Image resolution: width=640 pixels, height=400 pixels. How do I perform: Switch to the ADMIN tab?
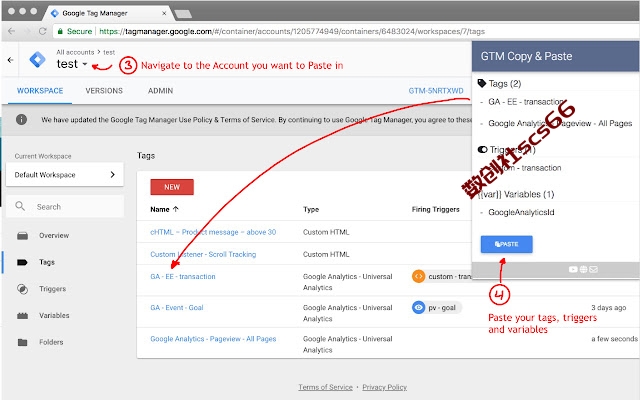pyautogui.click(x=160, y=91)
